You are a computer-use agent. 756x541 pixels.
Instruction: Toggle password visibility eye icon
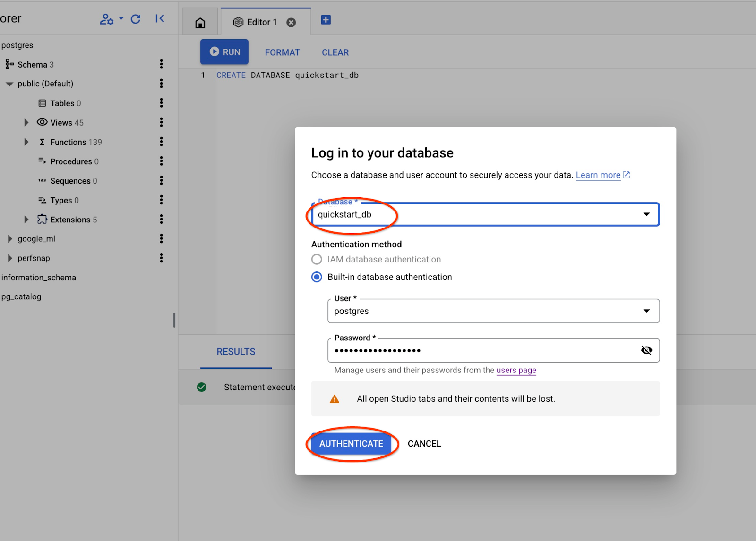(646, 350)
